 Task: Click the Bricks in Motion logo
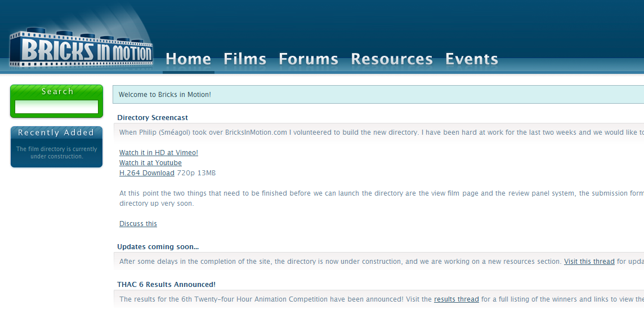coord(81,47)
